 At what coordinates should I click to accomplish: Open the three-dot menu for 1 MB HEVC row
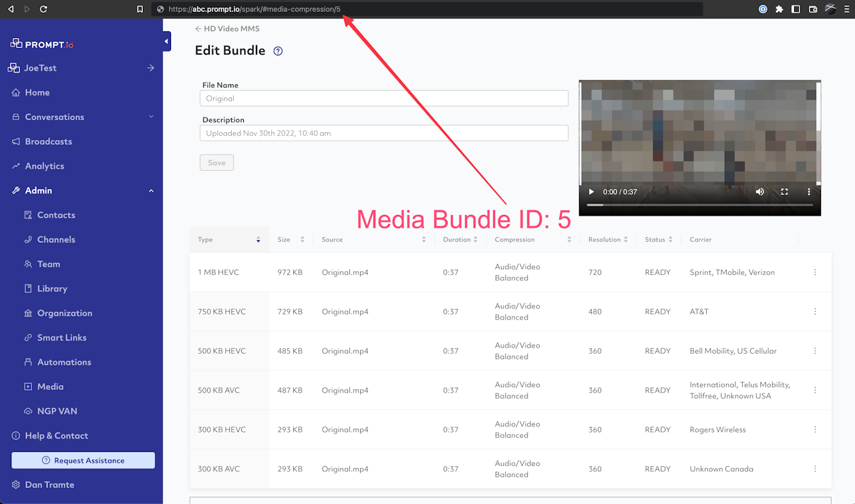[x=815, y=272]
